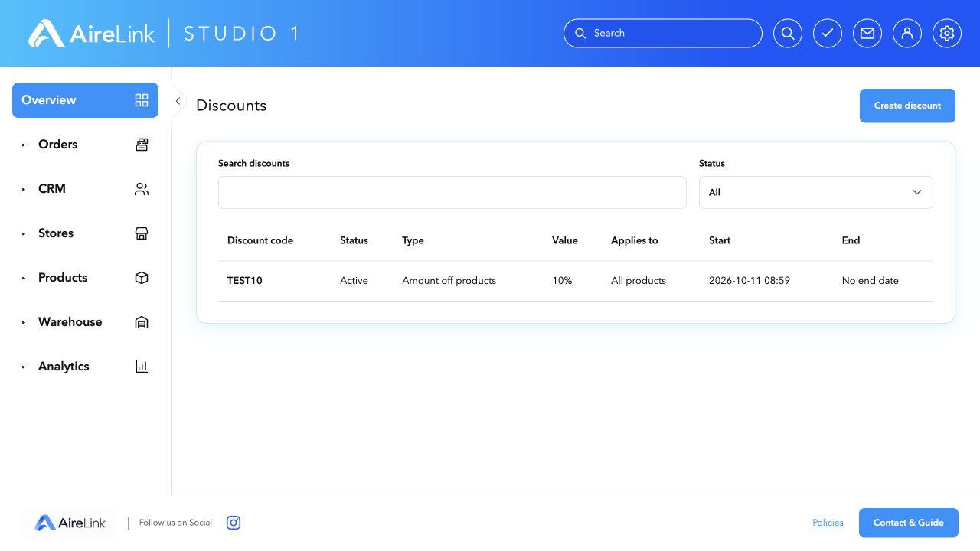980x551 pixels.
Task: Click the Analytics bar chart icon
Action: 142,367
